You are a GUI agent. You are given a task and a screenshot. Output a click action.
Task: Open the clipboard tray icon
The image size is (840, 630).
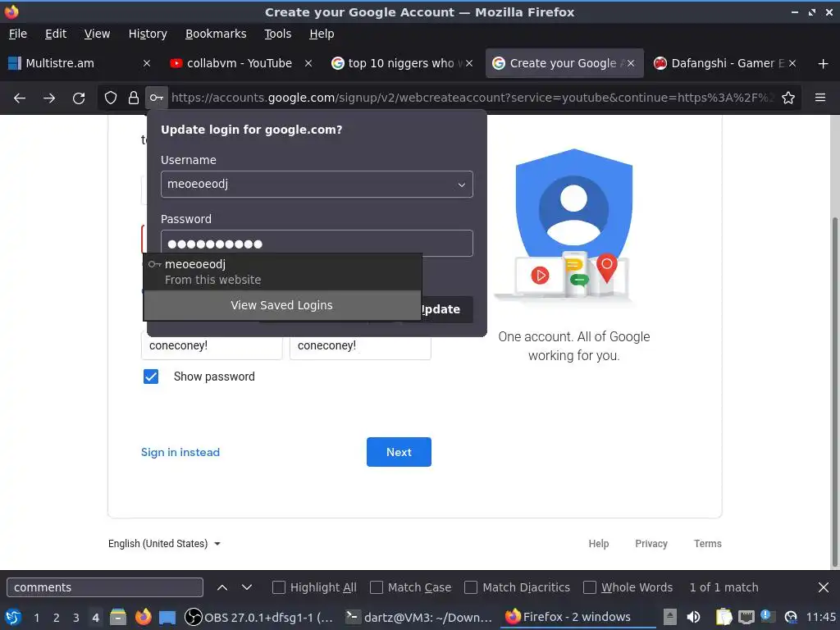724,617
